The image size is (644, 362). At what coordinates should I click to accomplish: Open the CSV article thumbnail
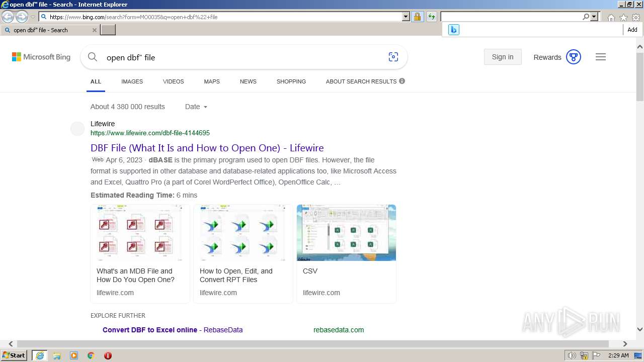coord(346,233)
